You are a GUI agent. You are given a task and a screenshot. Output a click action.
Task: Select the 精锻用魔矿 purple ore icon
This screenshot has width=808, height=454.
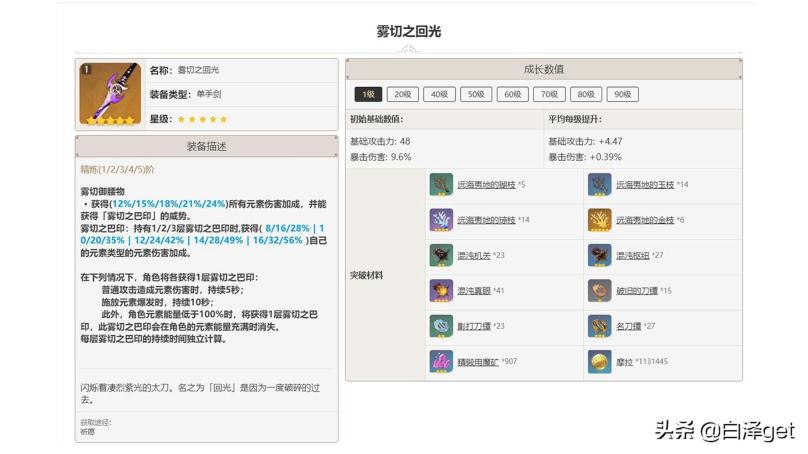(x=441, y=361)
